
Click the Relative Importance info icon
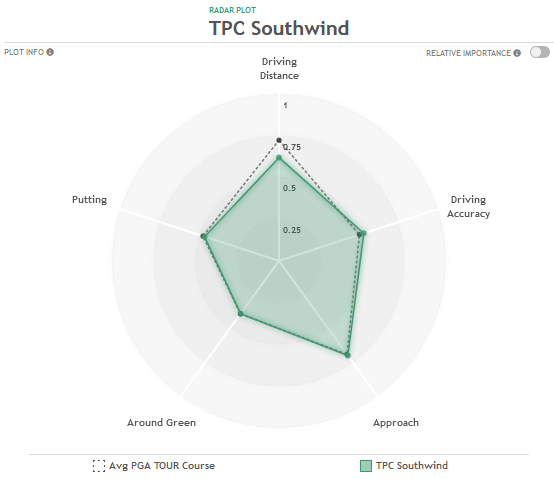pos(517,53)
